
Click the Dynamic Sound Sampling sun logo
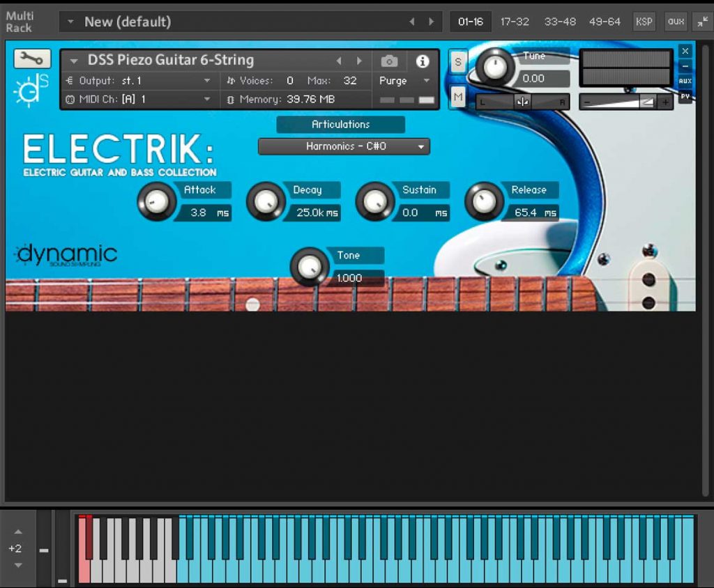(x=31, y=89)
